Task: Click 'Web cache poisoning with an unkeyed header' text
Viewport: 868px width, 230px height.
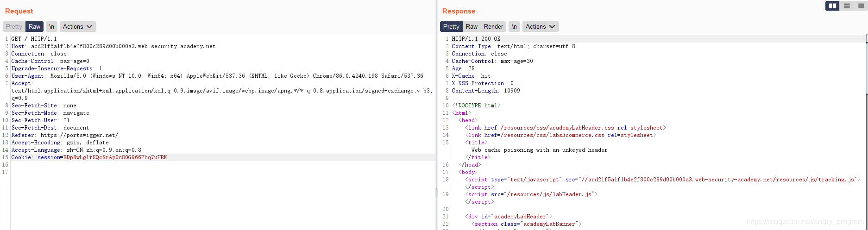Action: point(539,150)
